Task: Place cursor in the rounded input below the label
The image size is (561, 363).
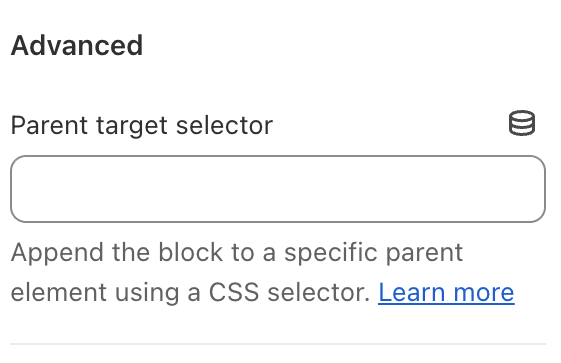Action: tap(278, 189)
